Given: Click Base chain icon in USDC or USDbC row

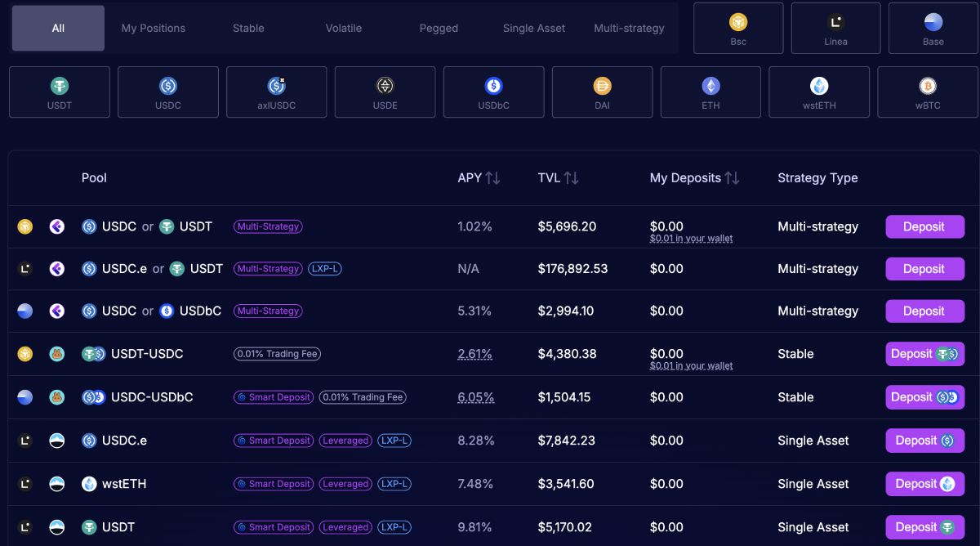Looking at the screenshot, I should click(x=25, y=311).
